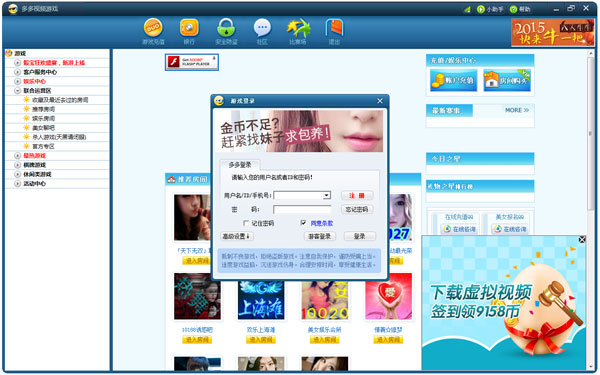Select the 多多登录 tab in login dialog
This screenshot has height=375, width=600.
coord(240,165)
